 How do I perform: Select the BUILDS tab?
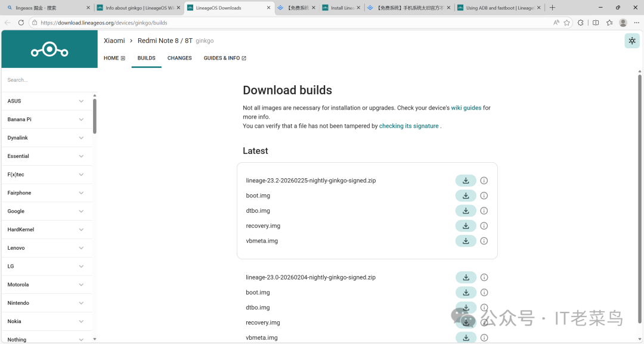click(146, 58)
